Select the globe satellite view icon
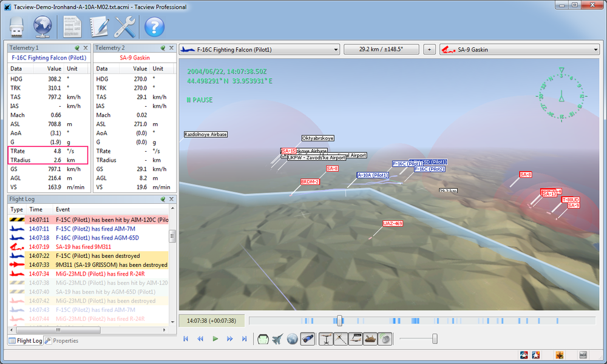 click(x=293, y=339)
